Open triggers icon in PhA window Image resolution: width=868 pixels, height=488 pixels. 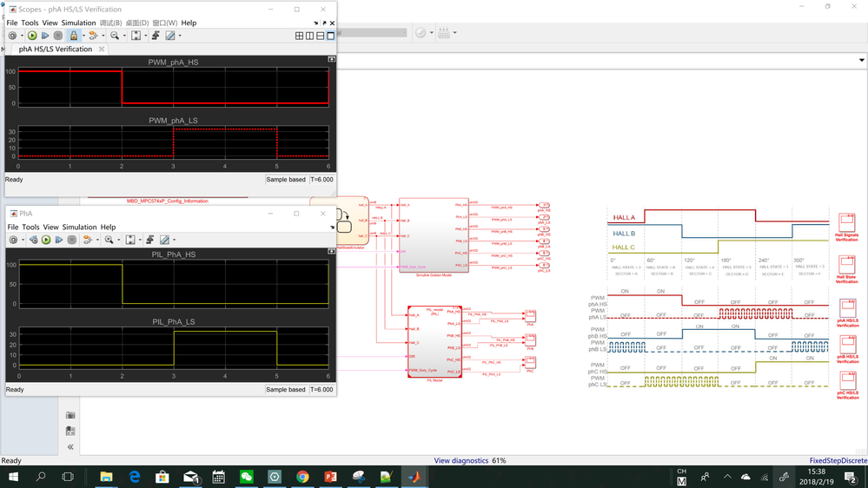[150, 240]
